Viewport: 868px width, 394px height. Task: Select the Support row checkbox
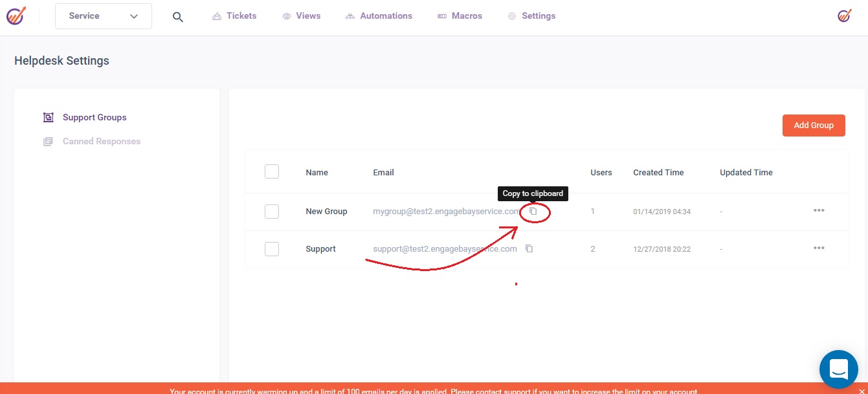(x=272, y=249)
